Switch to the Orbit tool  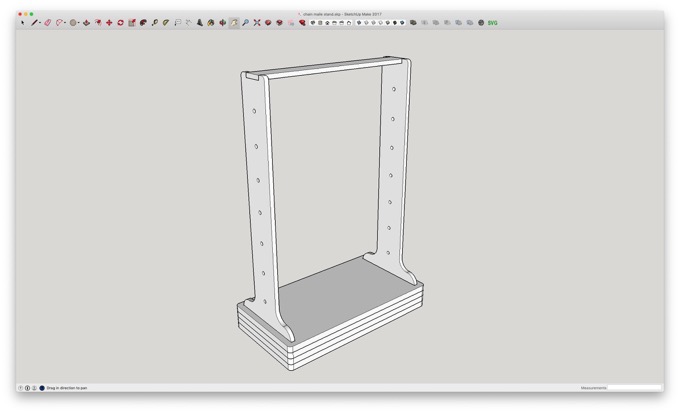tap(222, 23)
